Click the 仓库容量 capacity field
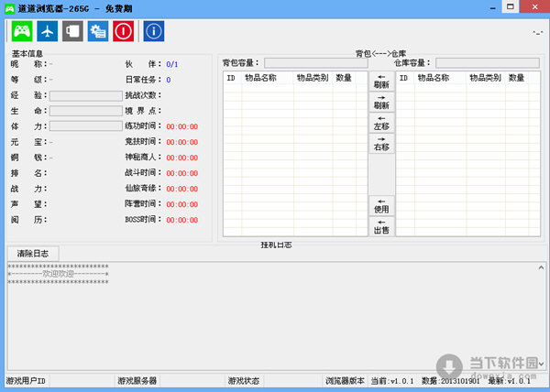Viewport: 550px width, 392px height. tap(487, 63)
